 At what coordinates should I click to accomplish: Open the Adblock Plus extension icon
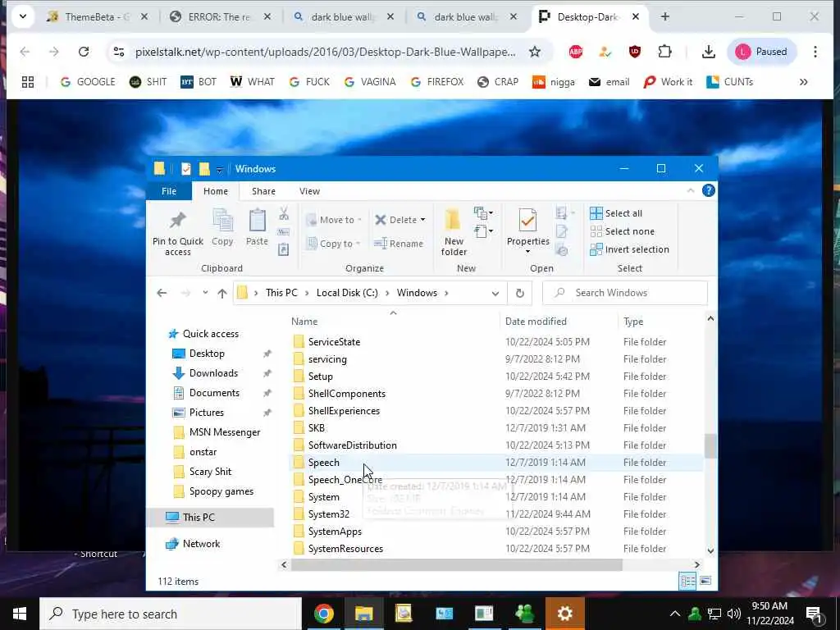(x=576, y=52)
